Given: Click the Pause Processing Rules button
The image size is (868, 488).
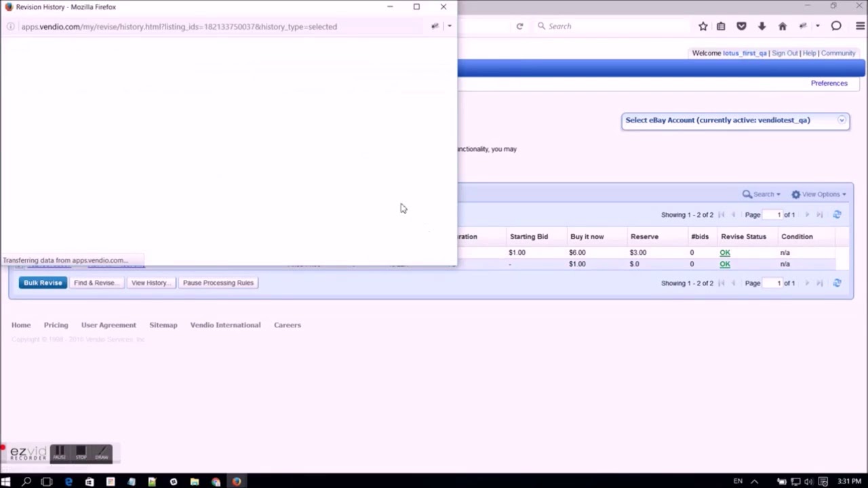Looking at the screenshot, I should tap(218, 283).
